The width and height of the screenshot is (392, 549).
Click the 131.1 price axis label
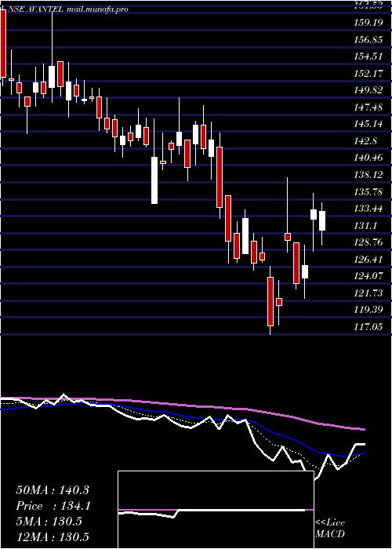(x=366, y=226)
